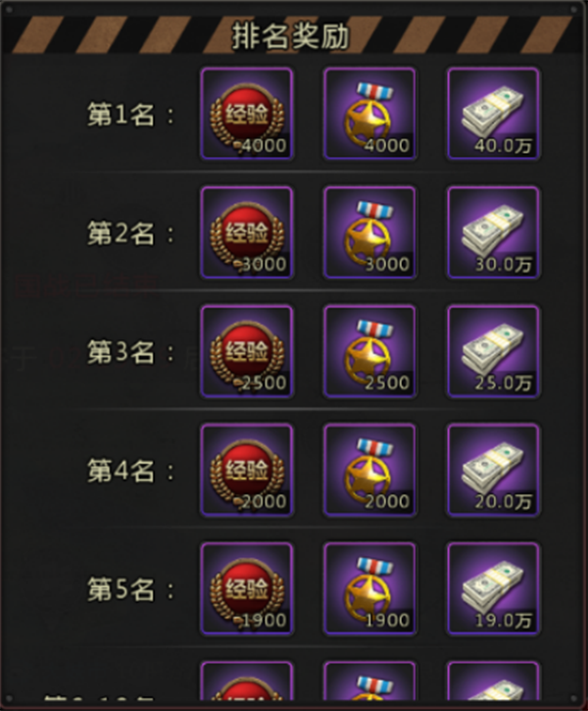
Task: Select the 2500 star medal reward
Action: pos(369,351)
